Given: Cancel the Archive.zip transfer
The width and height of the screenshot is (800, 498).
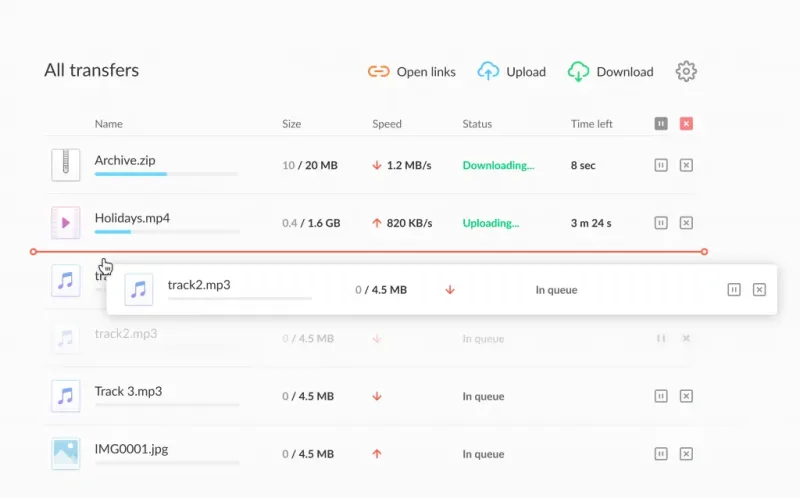Looking at the screenshot, I should 686,165.
